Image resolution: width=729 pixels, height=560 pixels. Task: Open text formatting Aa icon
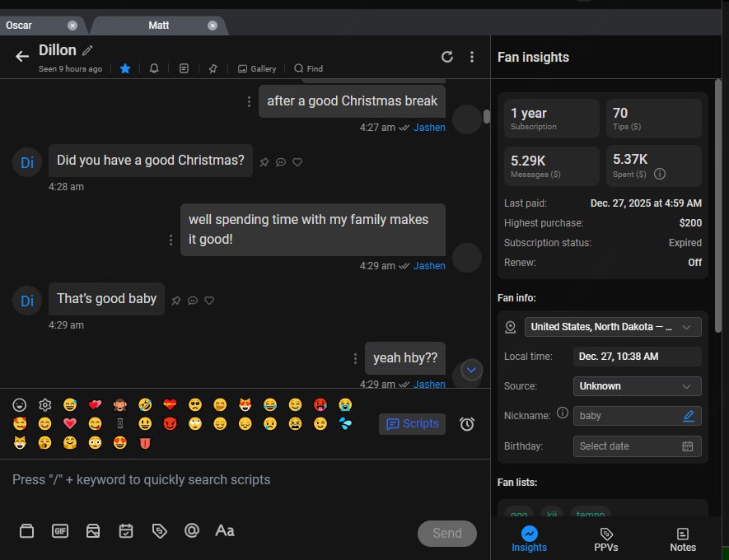coord(225,530)
